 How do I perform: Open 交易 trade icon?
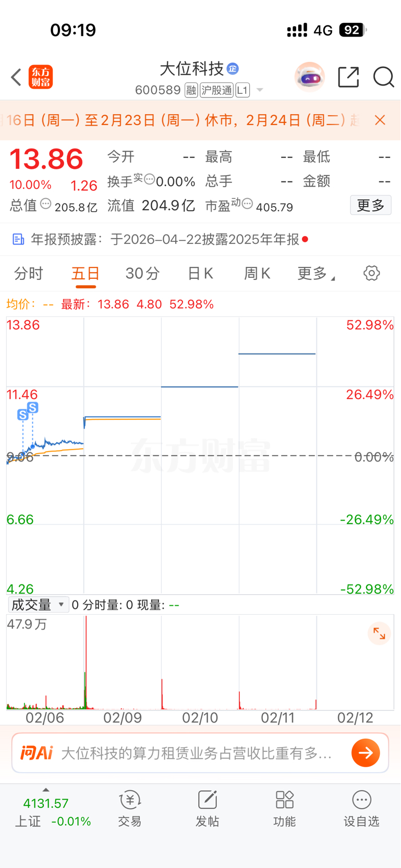pos(130,809)
